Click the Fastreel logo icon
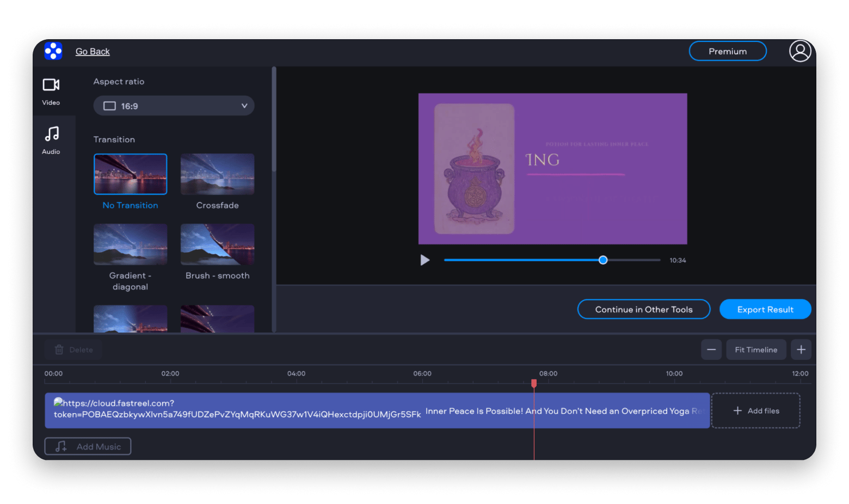Viewport: 849px width, 504px height. (x=53, y=51)
